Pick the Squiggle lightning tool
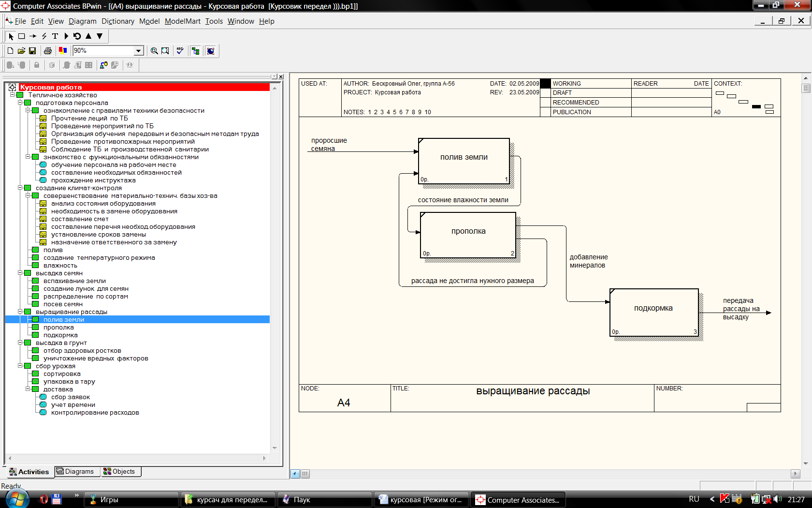The height and width of the screenshot is (508, 812). [44, 36]
